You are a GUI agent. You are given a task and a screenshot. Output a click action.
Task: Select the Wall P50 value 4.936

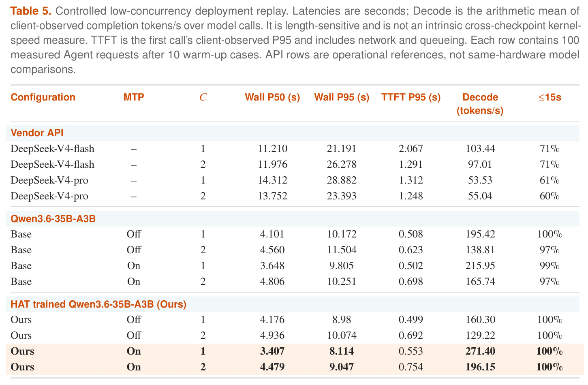(272, 336)
